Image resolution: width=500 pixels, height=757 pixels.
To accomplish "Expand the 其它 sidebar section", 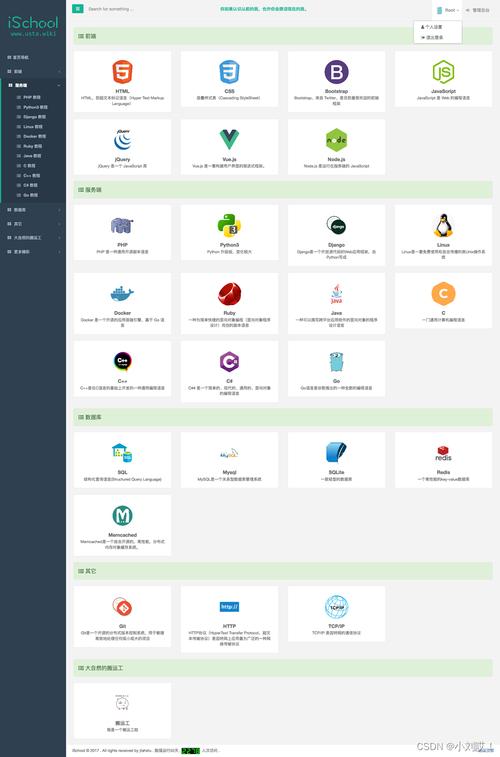I will click(x=33, y=224).
